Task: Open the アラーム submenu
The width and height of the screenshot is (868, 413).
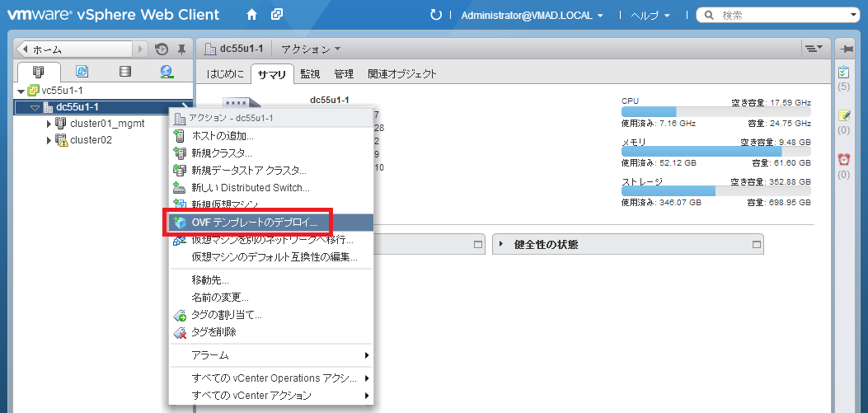Action: pyautogui.click(x=271, y=354)
